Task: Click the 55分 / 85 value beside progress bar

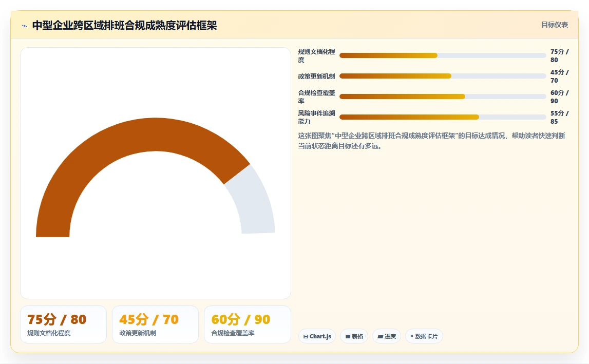Action: click(x=559, y=117)
